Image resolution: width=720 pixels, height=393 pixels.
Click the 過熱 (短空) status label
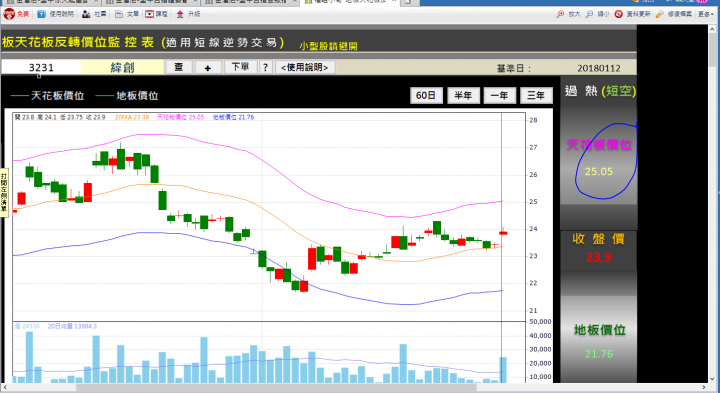[600, 91]
